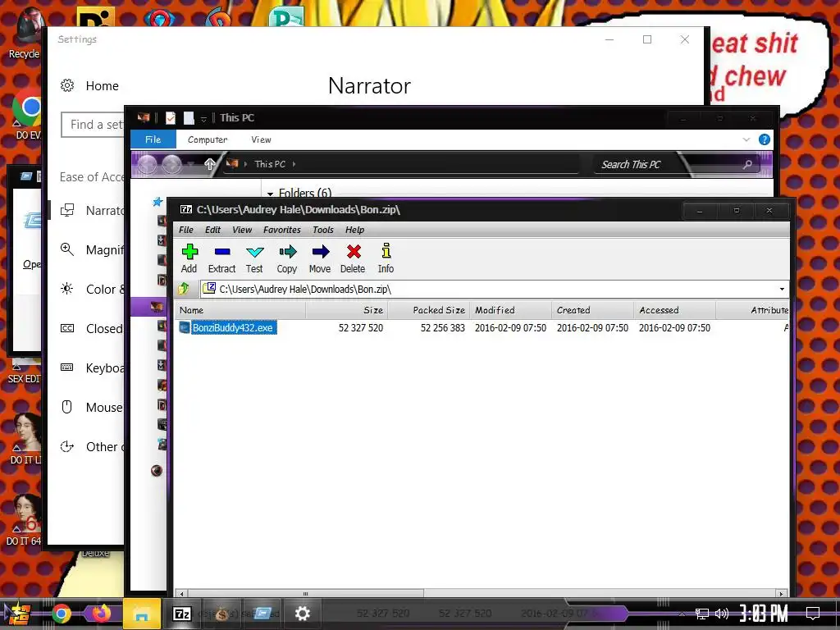Click the Add button in 7-Zip toolbar

189,258
